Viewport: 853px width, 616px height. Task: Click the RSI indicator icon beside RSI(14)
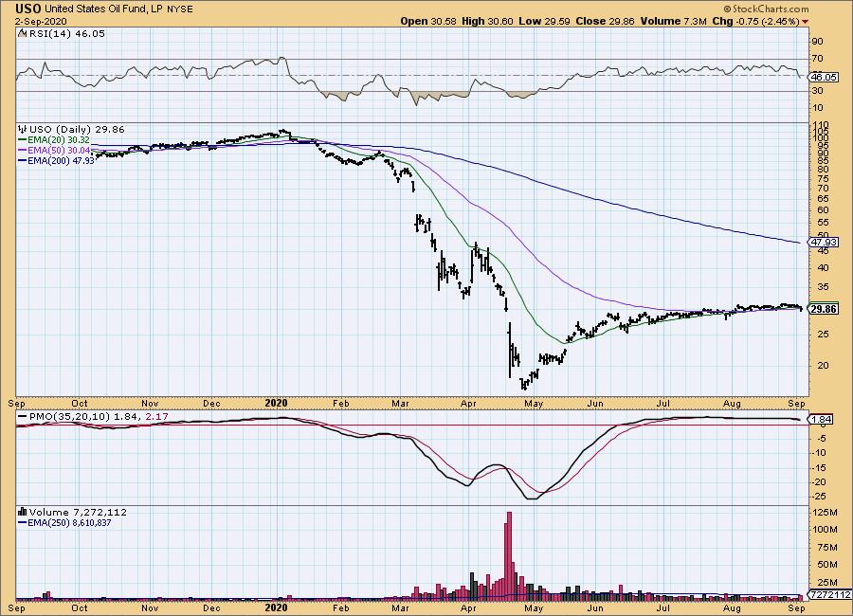[22, 34]
